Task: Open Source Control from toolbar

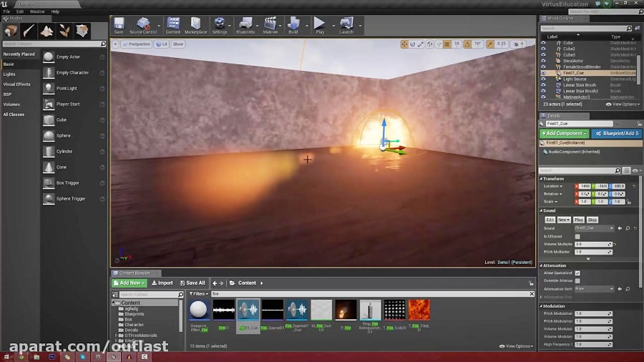Action: [x=143, y=25]
